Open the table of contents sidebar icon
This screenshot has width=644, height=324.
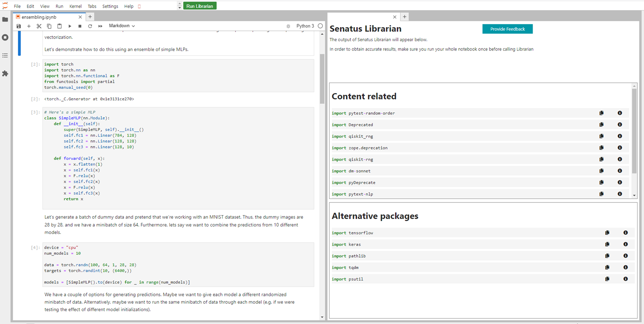pos(5,55)
